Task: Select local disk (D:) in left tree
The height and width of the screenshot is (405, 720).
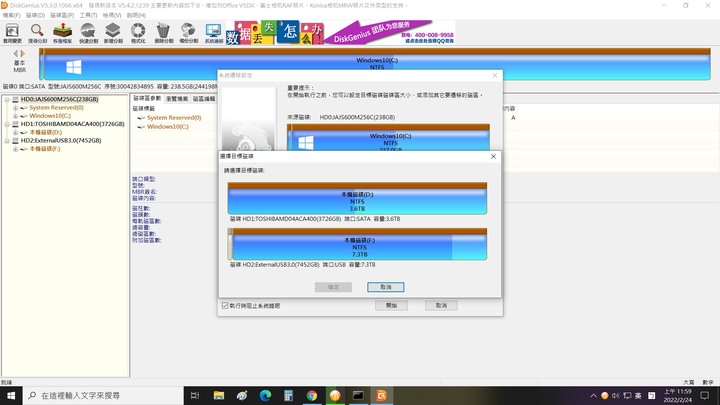Action: 45,132
